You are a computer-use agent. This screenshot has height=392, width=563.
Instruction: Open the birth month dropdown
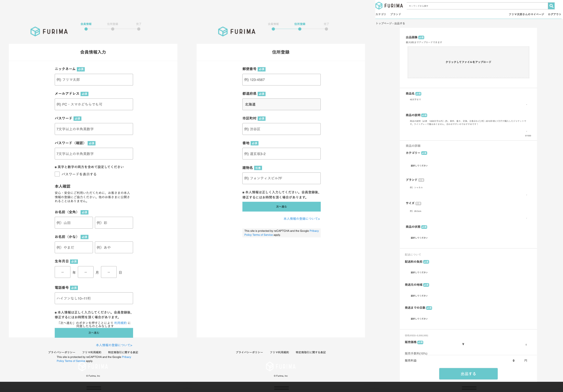point(86,272)
